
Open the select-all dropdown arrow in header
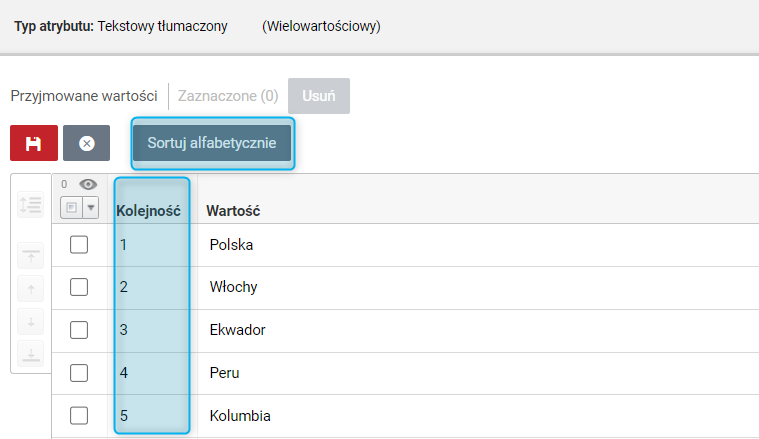[x=91, y=208]
